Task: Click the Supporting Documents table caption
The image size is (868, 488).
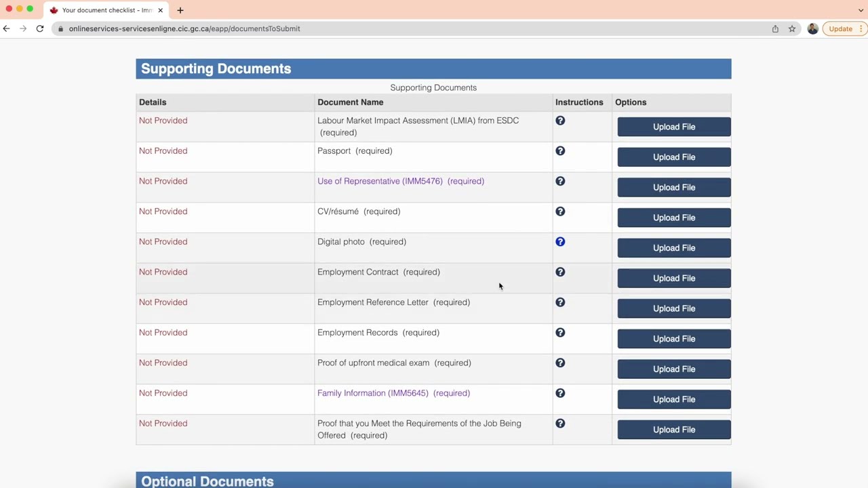Action: [433, 87]
